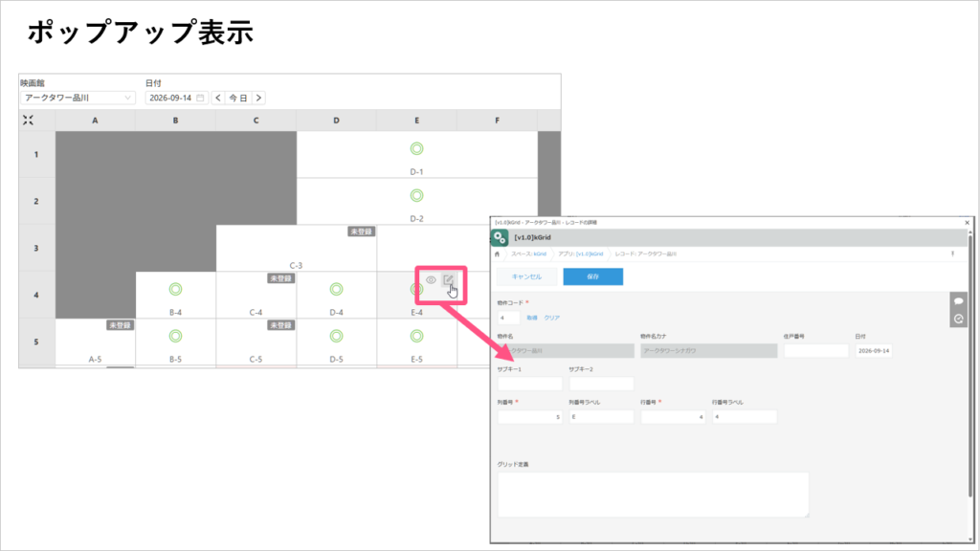Click the サブキー1 input field
The image size is (980, 551).
(x=530, y=384)
